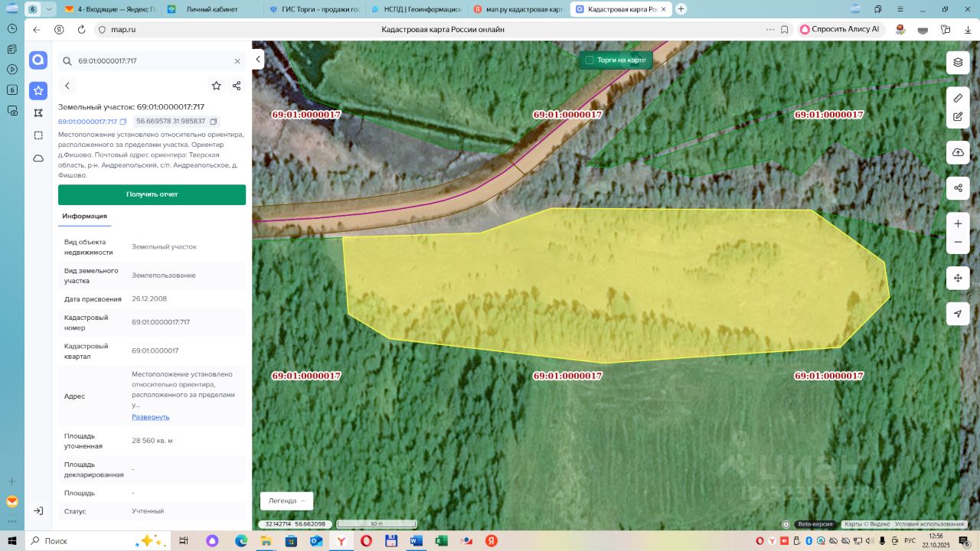Close the 'Кадастровая карта' browser tab
The height and width of the screenshot is (551, 980).
tap(664, 9)
